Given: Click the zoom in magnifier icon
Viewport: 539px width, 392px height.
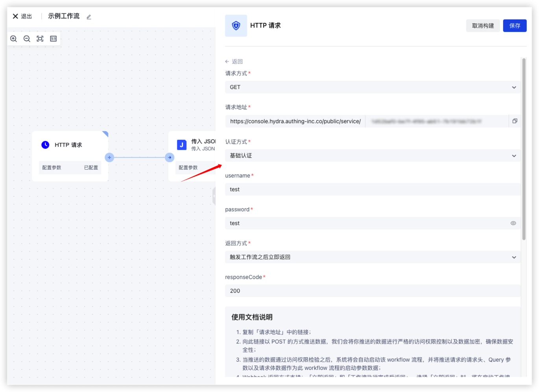Looking at the screenshot, I should pos(14,39).
